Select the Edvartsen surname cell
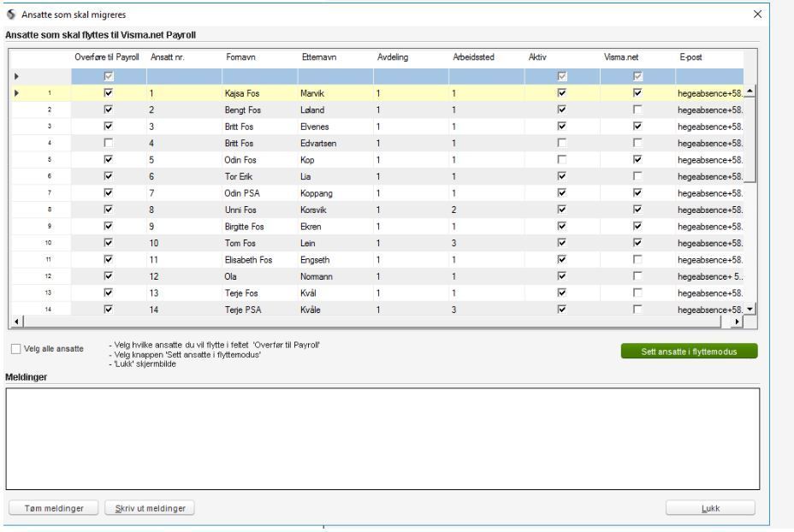The image size is (794, 532). 335,143
